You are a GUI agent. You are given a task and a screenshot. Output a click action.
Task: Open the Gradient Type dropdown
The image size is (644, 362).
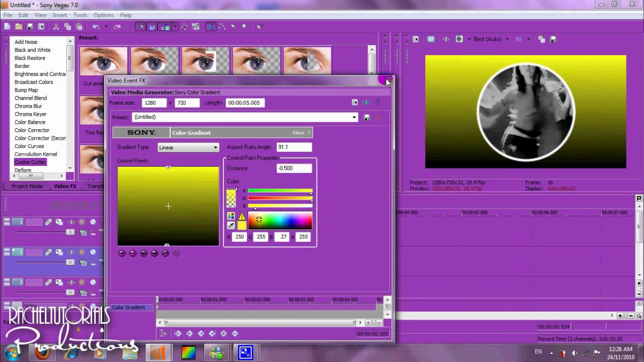[188, 147]
